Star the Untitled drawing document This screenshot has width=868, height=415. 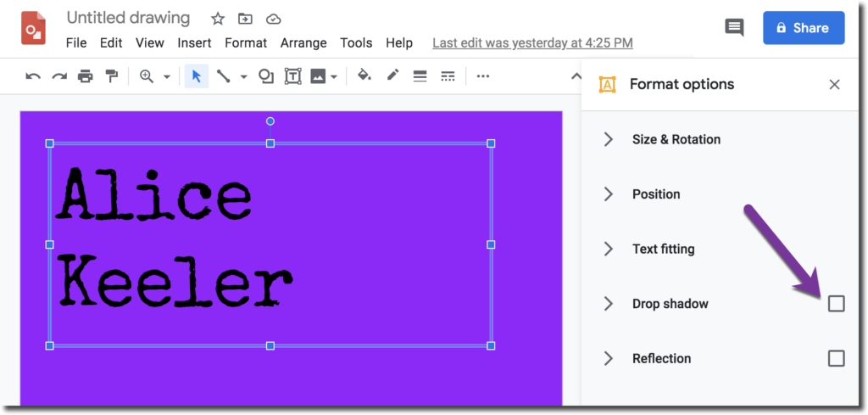(218, 19)
